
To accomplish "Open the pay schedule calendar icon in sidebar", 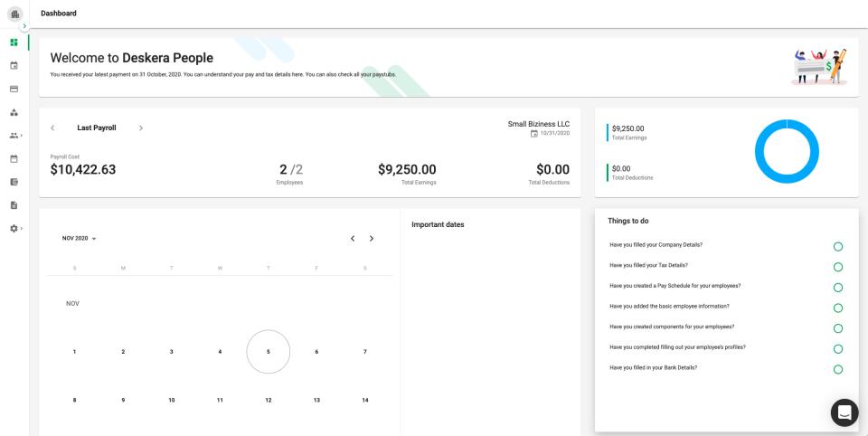I will 14,65.
